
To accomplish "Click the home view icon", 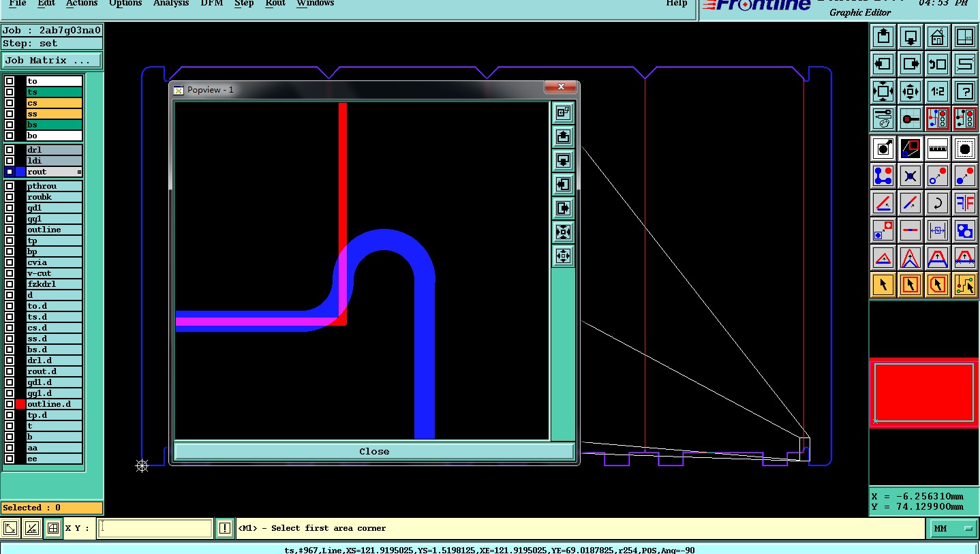I will point(938,37).
